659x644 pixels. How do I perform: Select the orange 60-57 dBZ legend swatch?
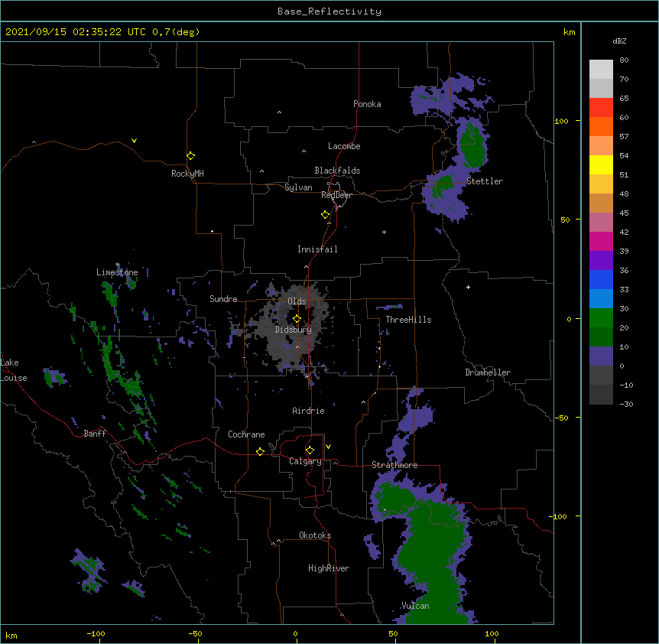601,126
